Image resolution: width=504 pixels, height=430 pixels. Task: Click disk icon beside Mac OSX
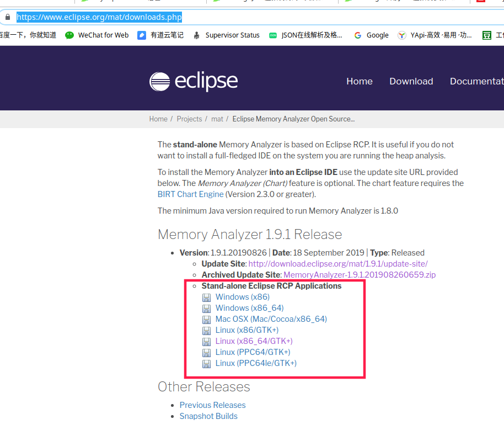pyautogui.click(x=206, y=320)
